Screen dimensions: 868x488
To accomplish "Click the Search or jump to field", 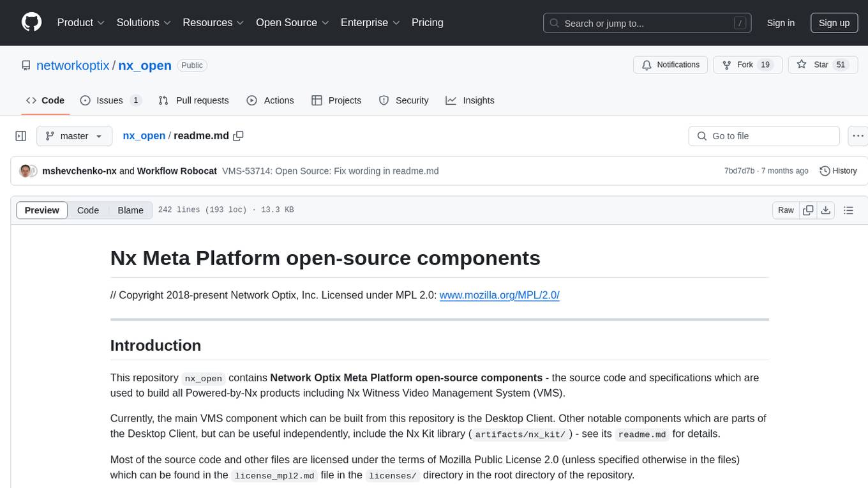I will (x=647, y=23).
